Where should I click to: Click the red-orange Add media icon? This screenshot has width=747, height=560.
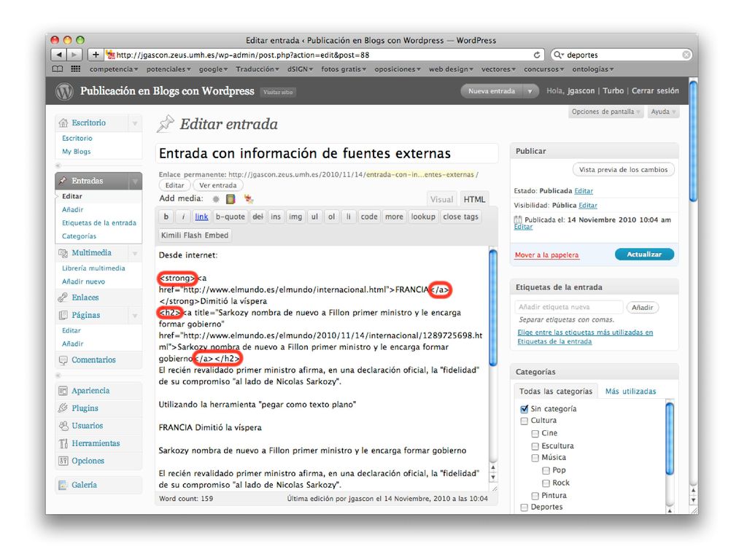click(248, 198)
